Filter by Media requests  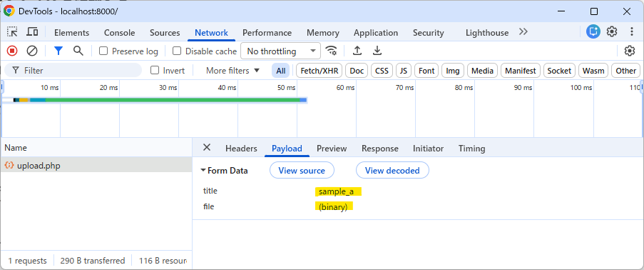coord(482,71)
